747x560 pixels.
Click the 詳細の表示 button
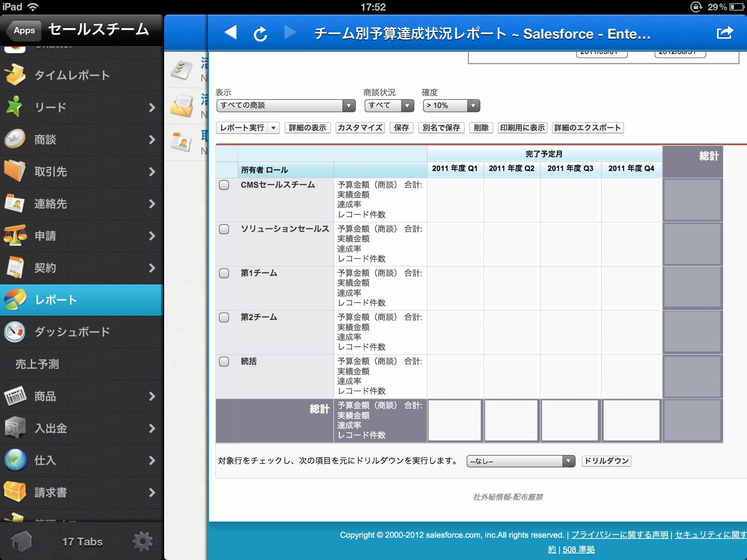[307, 128]
